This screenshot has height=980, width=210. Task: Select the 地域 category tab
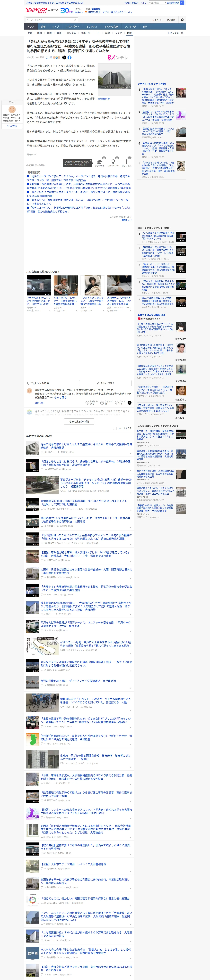point(129,33)
